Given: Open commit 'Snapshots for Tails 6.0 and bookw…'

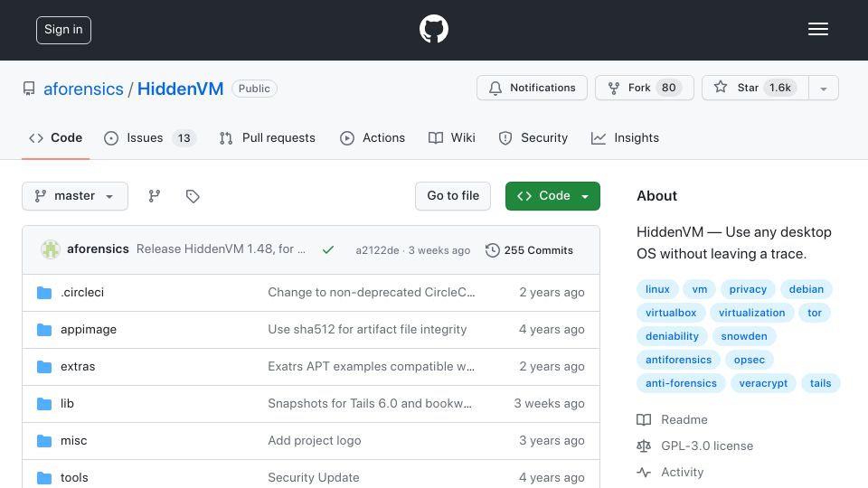Looking at the screenshot, I should pyautogui.click(x=370, y=403).
